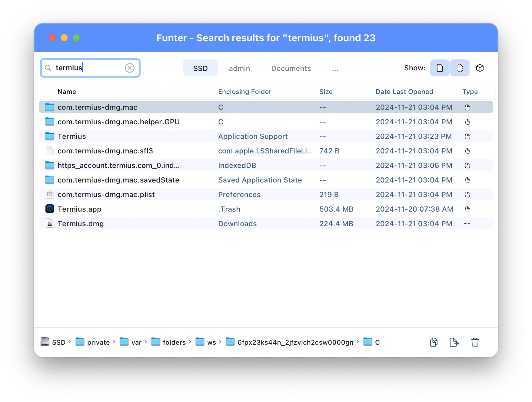Select com.termius-dmg.mac folder icon

click(50, 107)
